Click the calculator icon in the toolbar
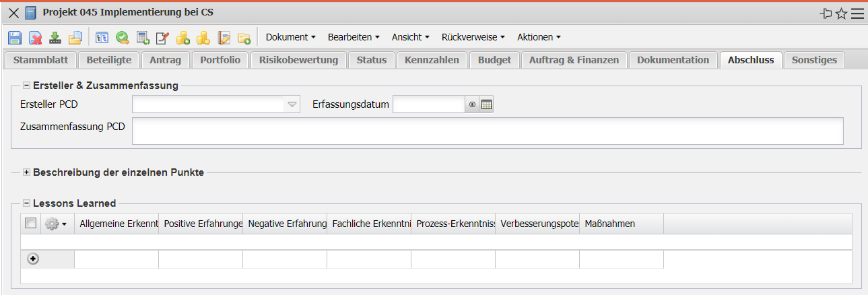This screenshot has height=295, width=868. click(143, 38)
